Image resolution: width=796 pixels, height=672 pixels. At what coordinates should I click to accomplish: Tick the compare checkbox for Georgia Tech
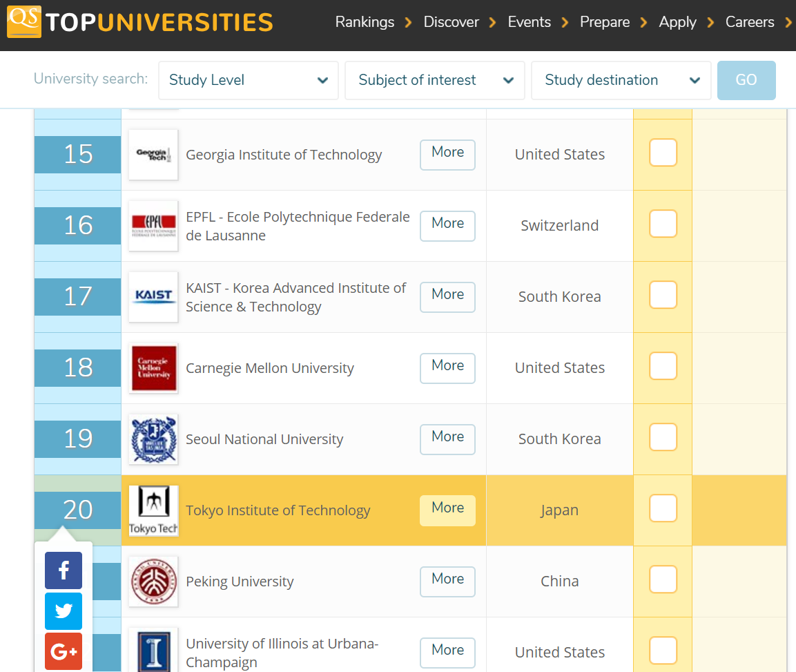click(x=663, y=153)
